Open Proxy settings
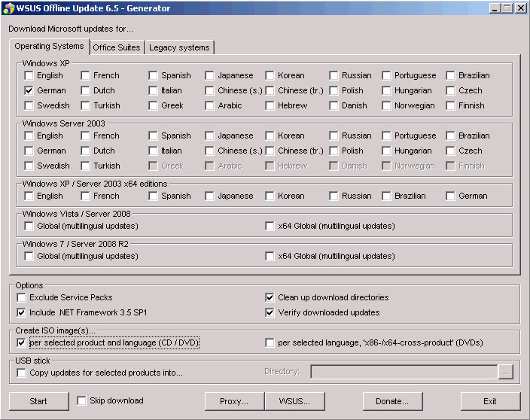Viewport: 530px width, 420px height. coord(234,401)
